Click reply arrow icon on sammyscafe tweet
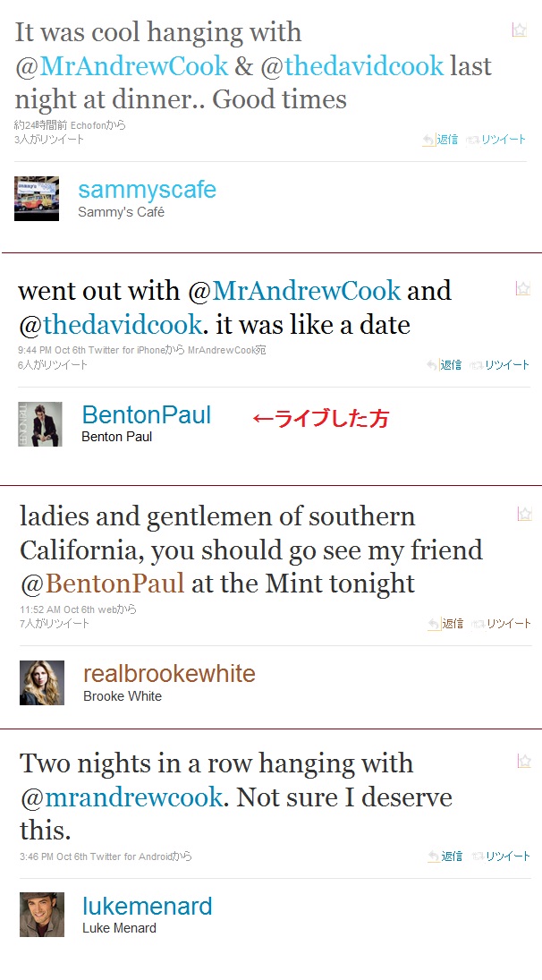The height and width of the screenshot is (980, 542). point(428,140)
